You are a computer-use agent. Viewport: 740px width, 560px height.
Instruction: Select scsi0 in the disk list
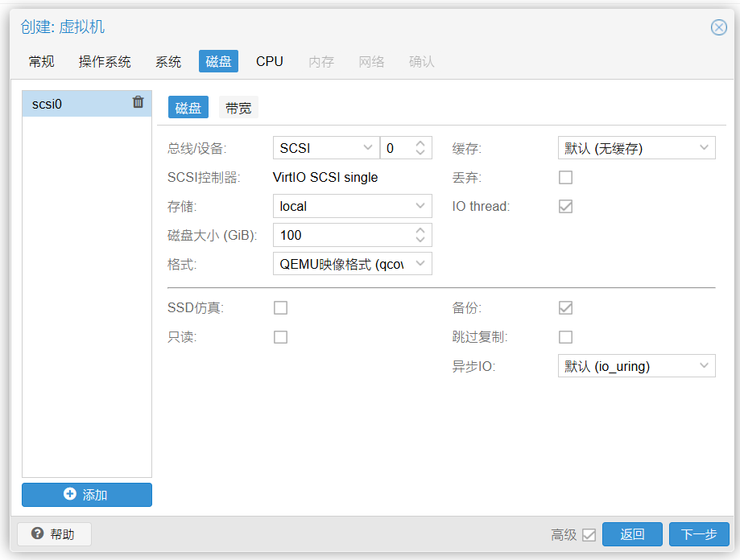click(87, 104)
